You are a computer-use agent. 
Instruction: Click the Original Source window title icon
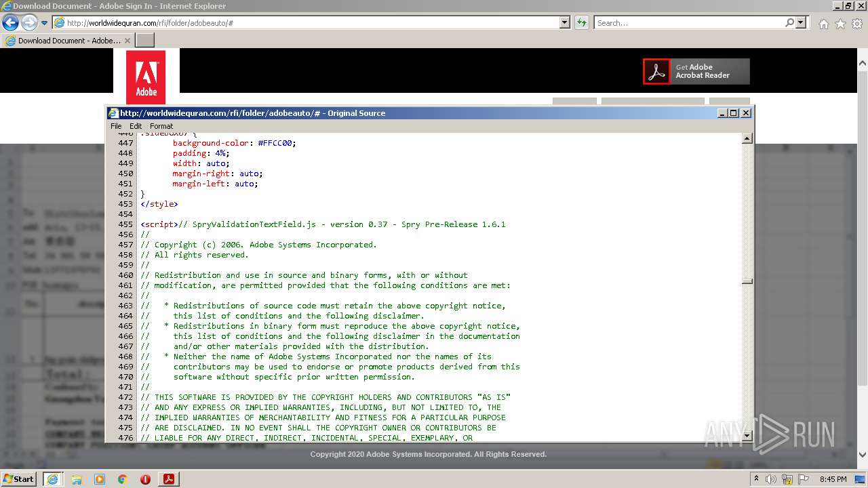point(114,113)
